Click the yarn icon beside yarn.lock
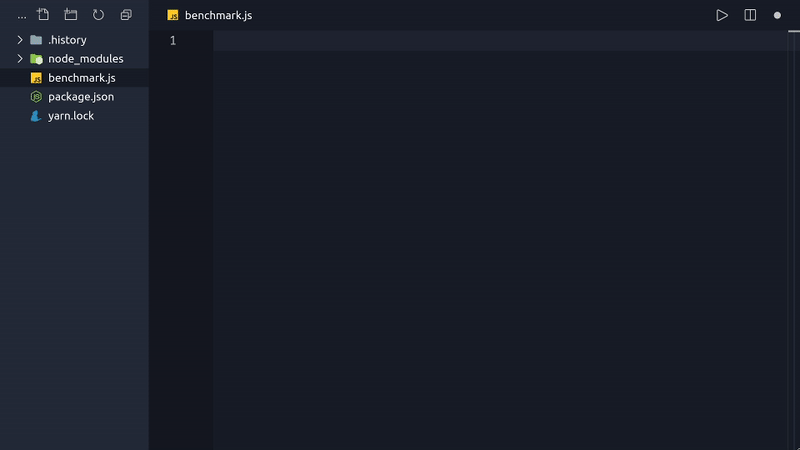This screenshot has height=450, width=800. (x=36, y=116)
